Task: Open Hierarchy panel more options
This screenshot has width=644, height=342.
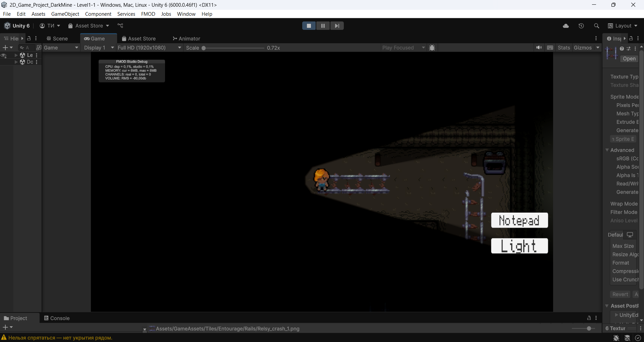Action: point(36,38)
